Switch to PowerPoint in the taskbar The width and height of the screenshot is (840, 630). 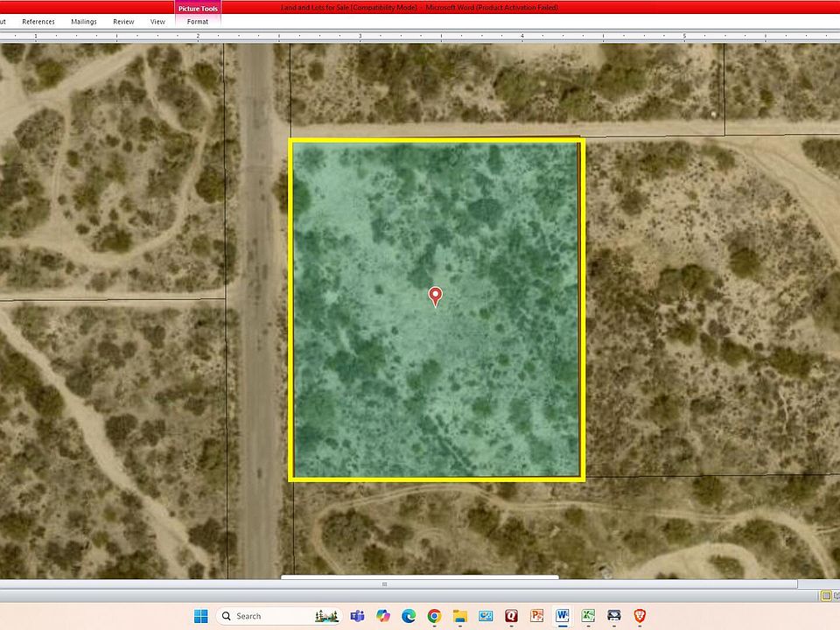point(536,616)
